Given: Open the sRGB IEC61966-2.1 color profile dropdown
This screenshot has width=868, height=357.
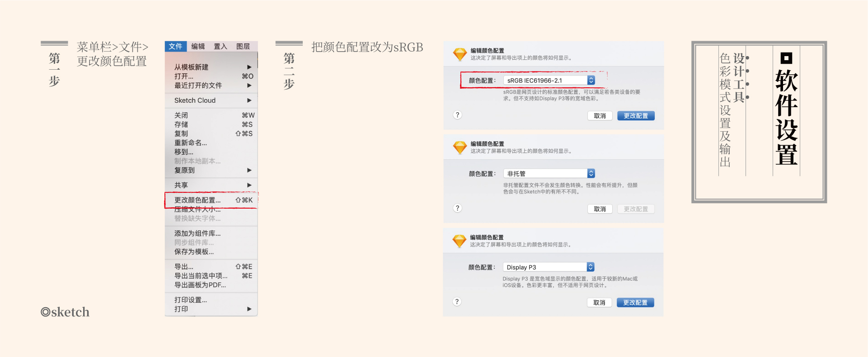Looking at the screenshot, I should click(549, 80).
